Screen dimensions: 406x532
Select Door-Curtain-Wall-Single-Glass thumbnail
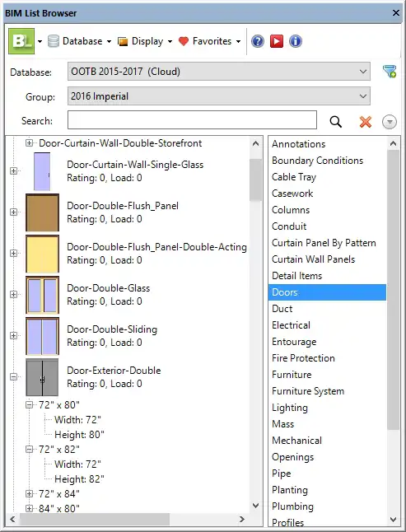point(42,171)
